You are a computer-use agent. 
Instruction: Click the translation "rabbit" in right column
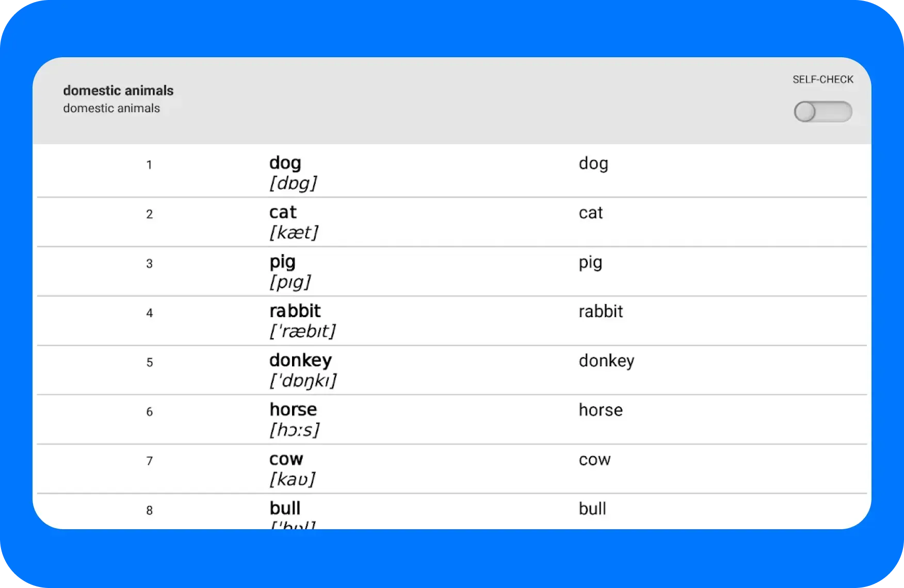[x=601, y=312]
